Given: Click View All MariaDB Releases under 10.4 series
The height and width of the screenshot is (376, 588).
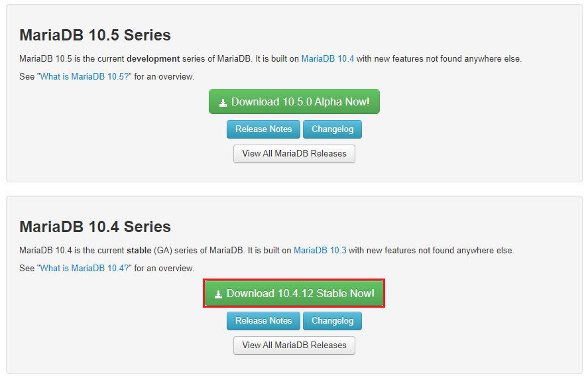Looking at the screenshot, I should [x=294, y=345].
